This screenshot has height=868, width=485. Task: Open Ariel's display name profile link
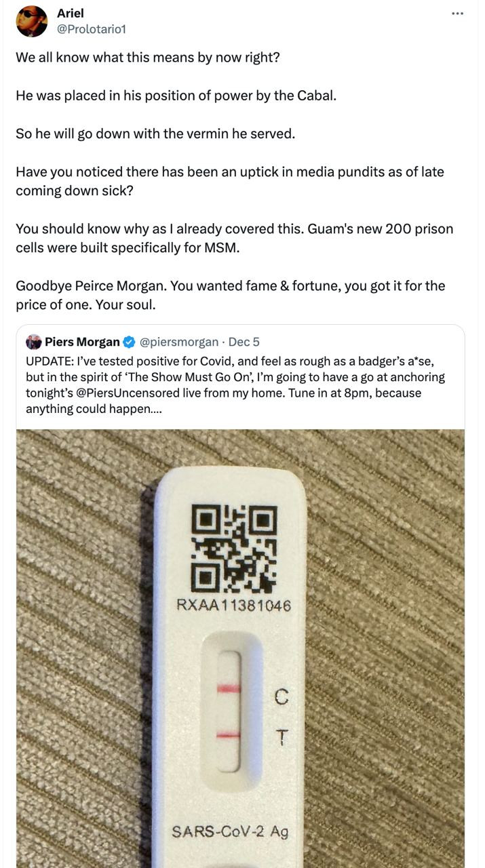coord(71,14)
